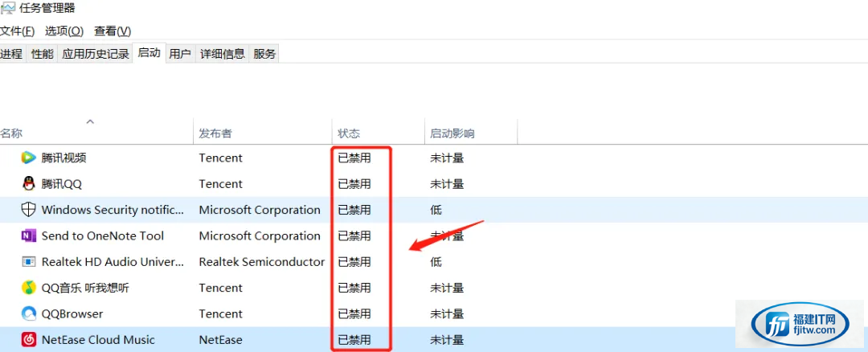Image resolution: width=868 pixels, height=352 pixels.
Task: Click the Tencent Video (腾讯视频) icon
Action: 28,158
